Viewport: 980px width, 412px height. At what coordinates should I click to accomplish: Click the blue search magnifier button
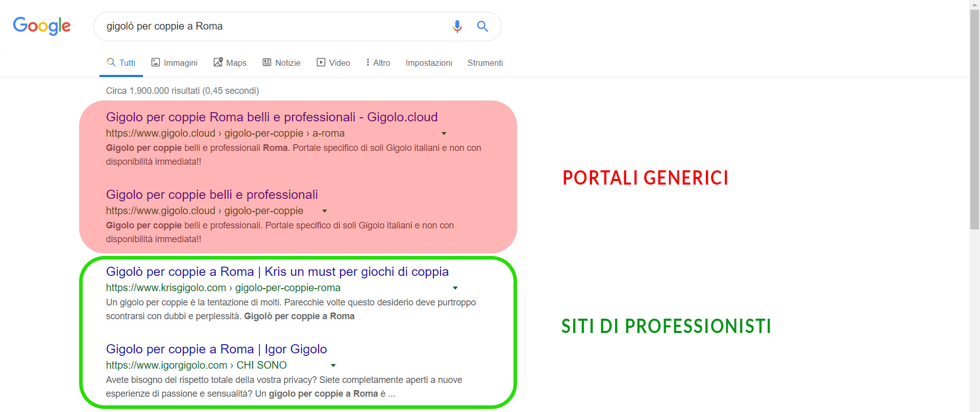(x=482, y=26)
